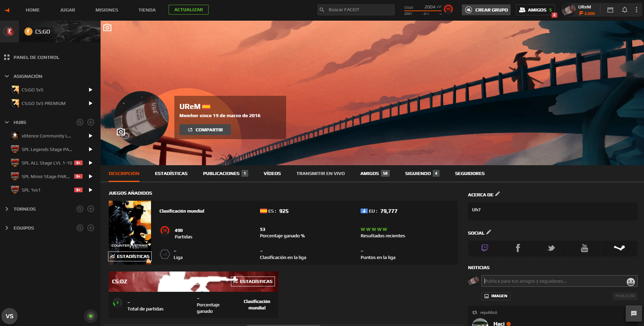Image resolution: width=644 pixels, height=326 pixels.
Task: Collapse the Hubs section
Action: point(7,122)
